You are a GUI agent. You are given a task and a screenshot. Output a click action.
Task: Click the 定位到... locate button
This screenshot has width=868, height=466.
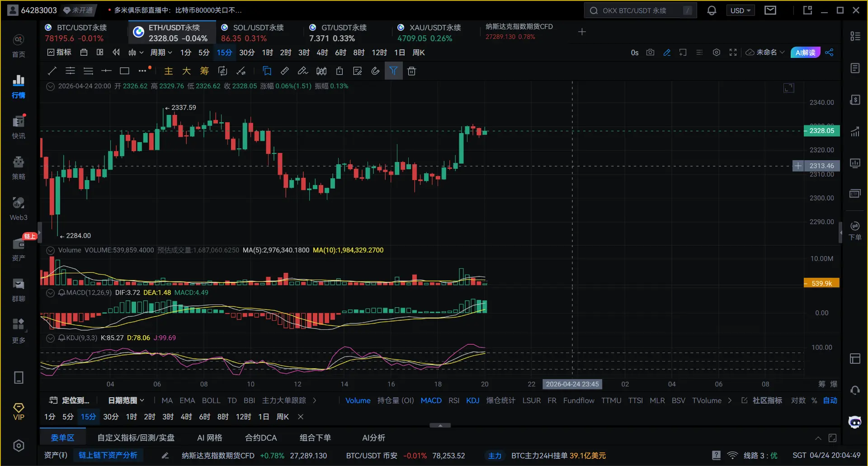click(69, 400)
